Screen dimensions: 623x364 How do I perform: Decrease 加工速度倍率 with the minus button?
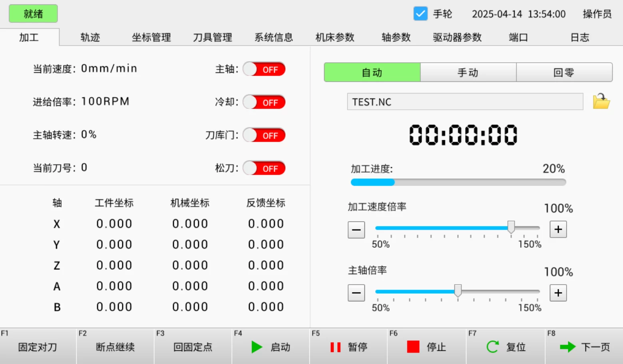tap(356, 229)
